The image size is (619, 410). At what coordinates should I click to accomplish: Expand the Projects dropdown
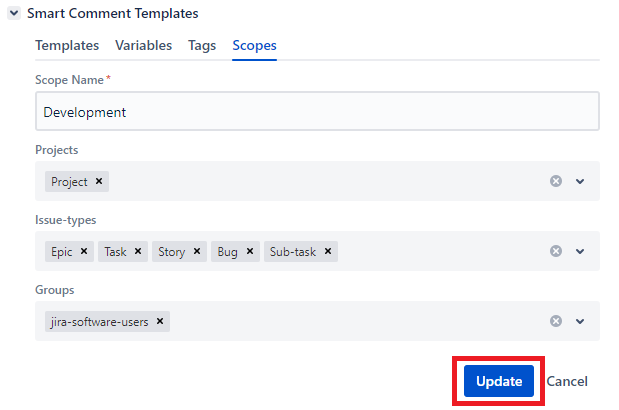coord(580,182)
